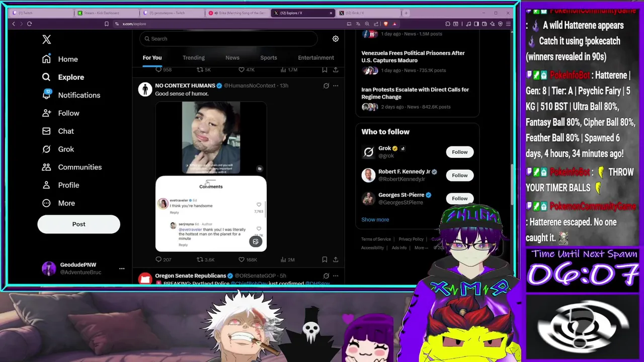Click the white Post button
Screen dimensions: 644x362
78,224
